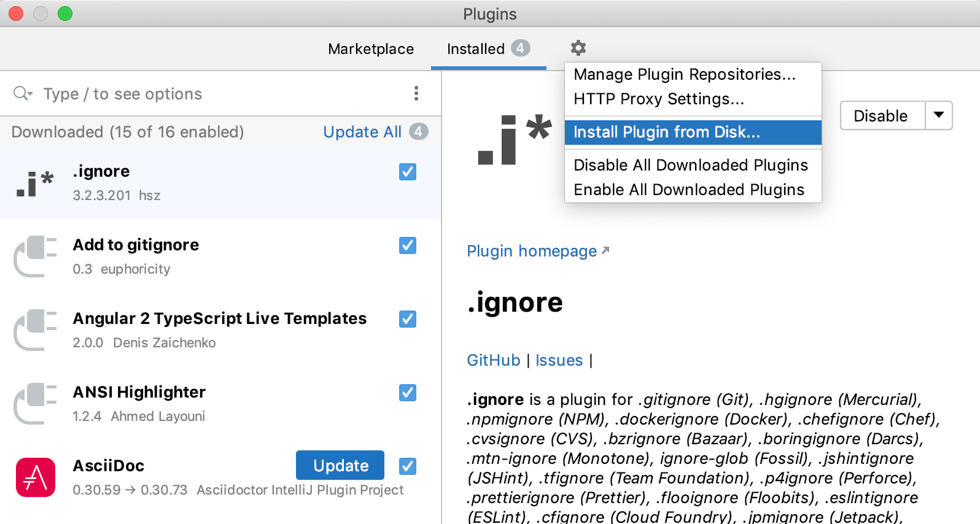The width and height of the screenshot is (980, 524).
Task: Click the AsciiDoc plugin icon
Action: click(x=35, y=477)
